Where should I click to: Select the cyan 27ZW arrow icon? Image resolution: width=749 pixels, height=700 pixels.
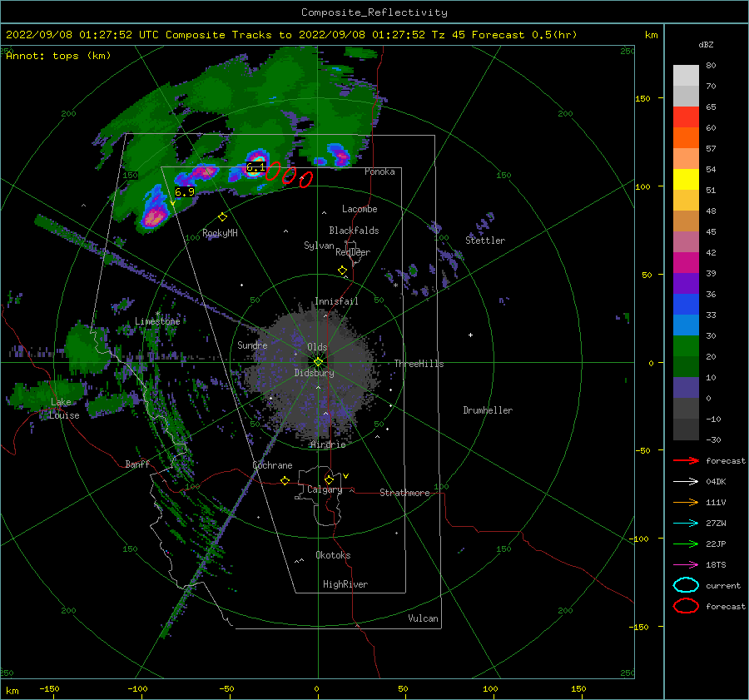[x=686, y=524]
